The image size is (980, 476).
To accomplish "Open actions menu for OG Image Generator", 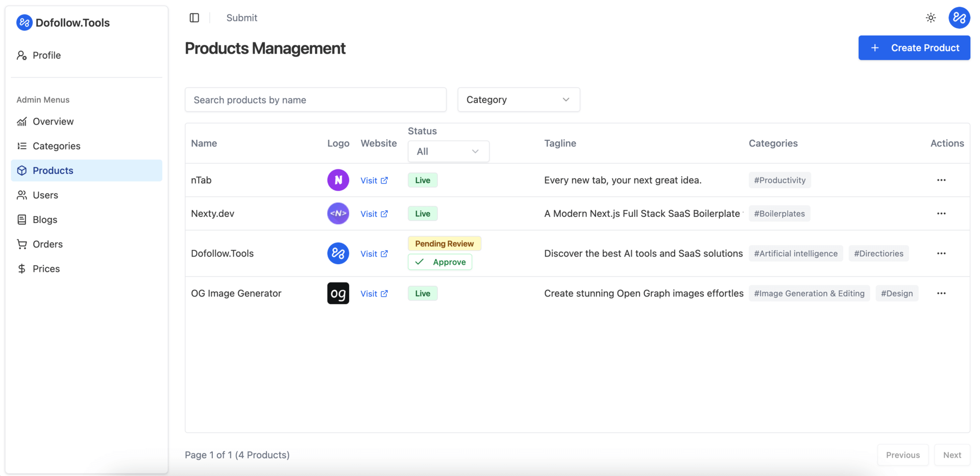I will [941, 293].
